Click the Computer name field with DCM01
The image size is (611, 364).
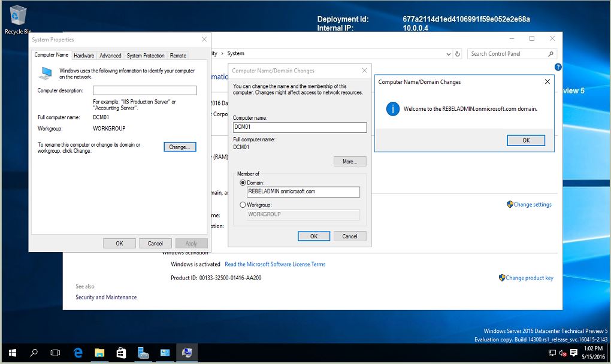point(300,128)
